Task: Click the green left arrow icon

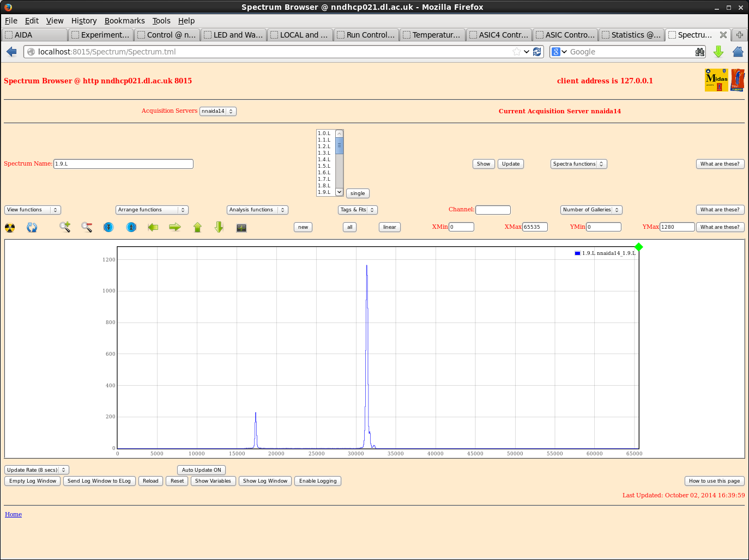Action: pos(153,227)
